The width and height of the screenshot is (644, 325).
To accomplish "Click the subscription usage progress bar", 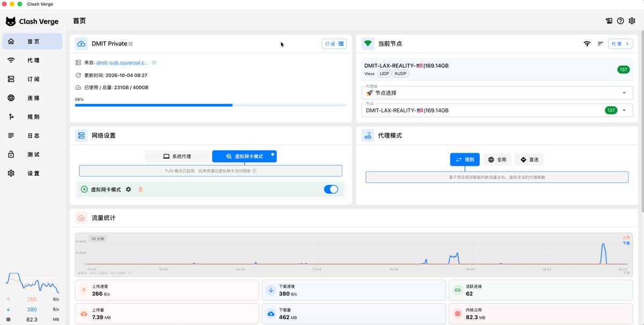I will pos(210,105).
